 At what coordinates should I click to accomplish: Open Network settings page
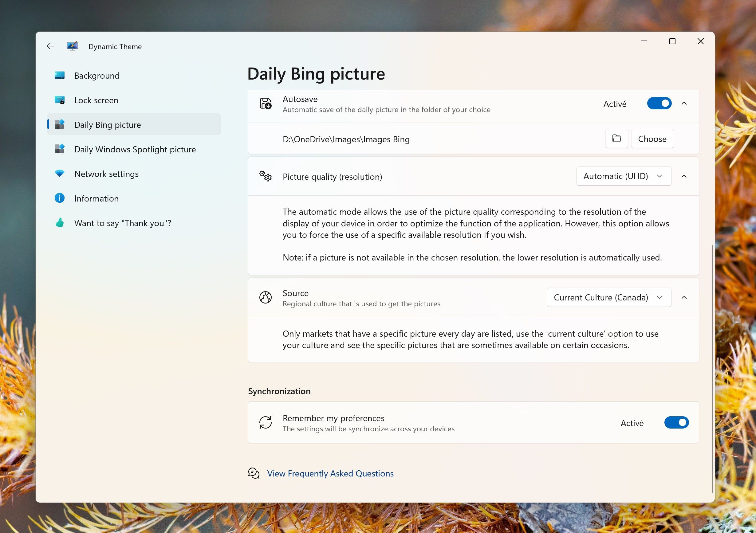134,174
